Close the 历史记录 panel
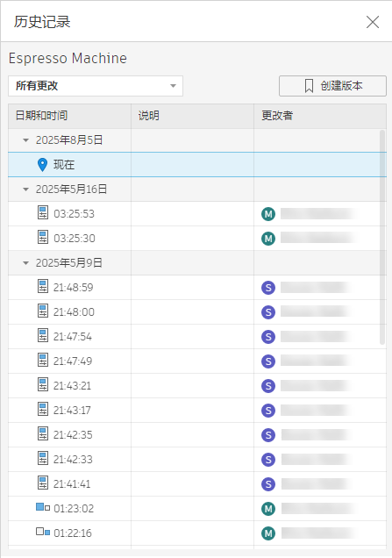Image resolution: width=392 pixels, height=558 pixels. (373, 22)
